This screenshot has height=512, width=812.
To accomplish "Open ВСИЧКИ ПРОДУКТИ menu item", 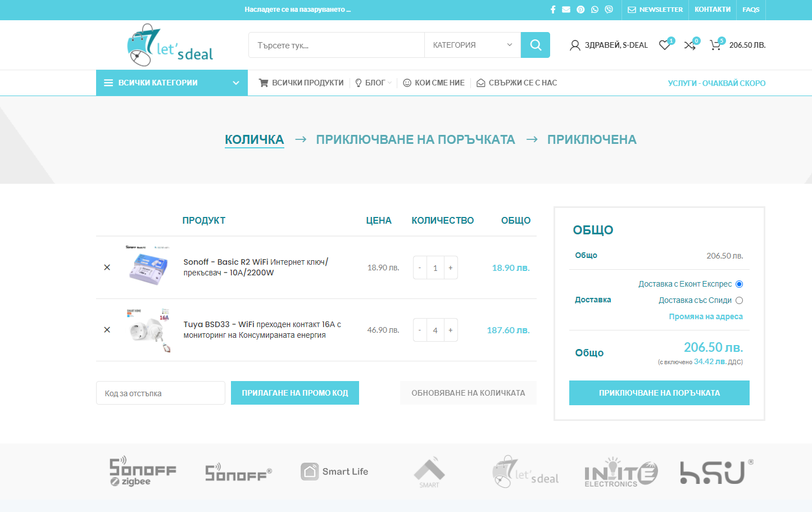I will 301,83.
